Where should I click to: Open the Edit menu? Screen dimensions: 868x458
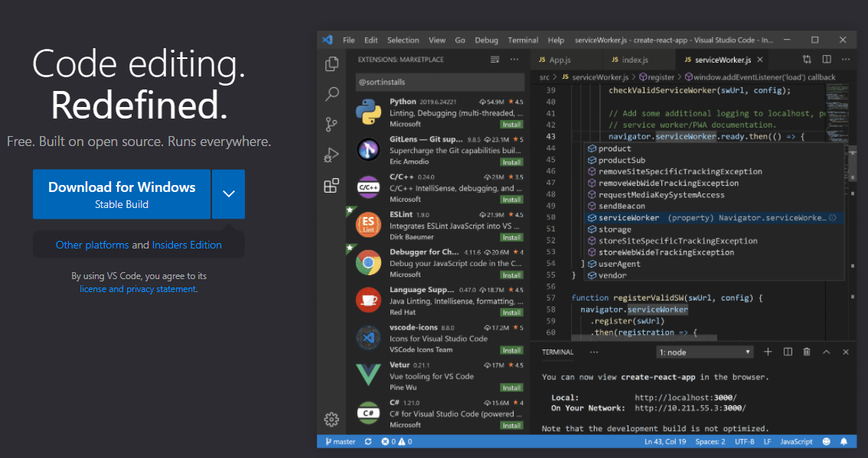point(371,40)
